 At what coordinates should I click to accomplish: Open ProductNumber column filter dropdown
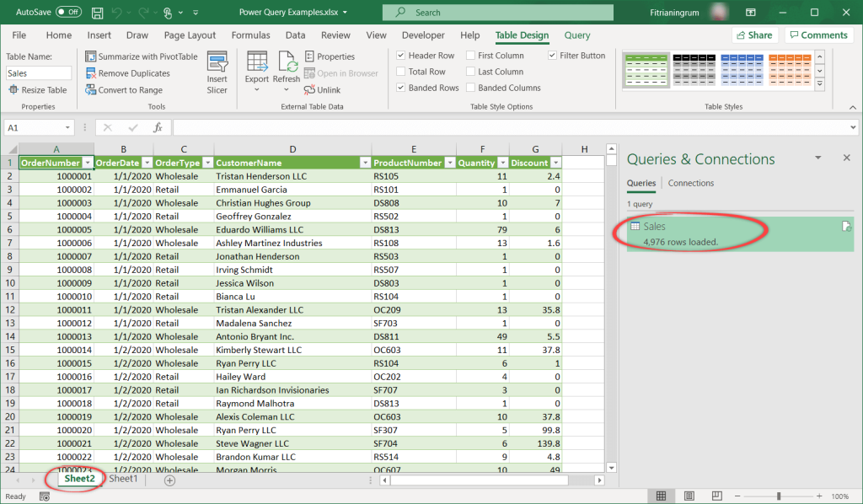tap(450, 163)
